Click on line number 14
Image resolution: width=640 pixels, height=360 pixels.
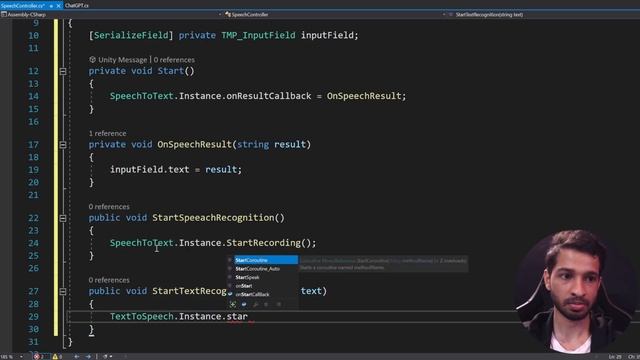click(33, 96)
